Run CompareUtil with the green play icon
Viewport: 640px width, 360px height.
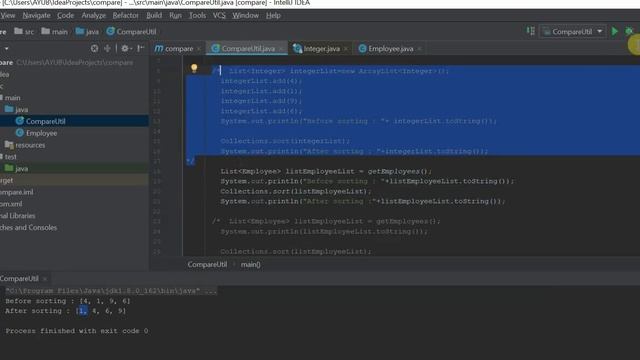point(615,31)
